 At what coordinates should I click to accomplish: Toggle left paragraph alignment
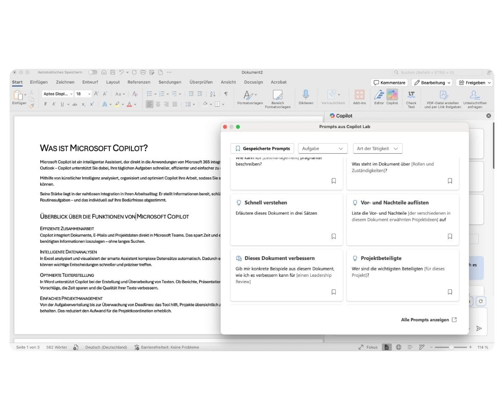150,104
